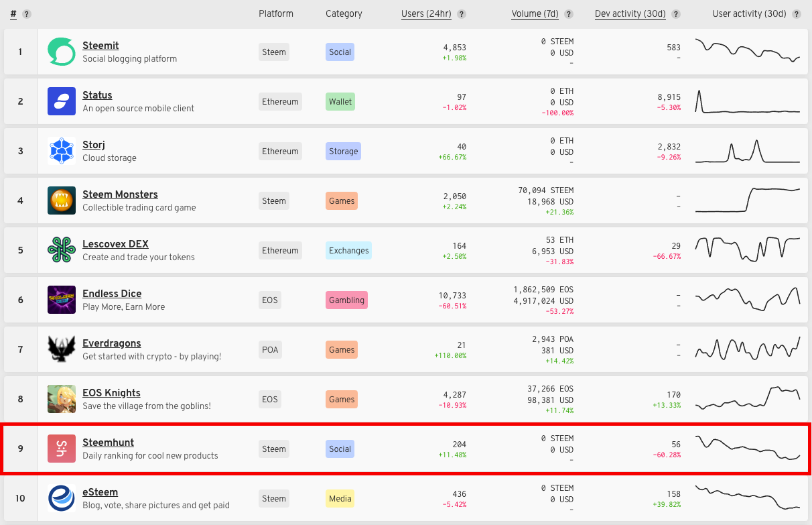Open the Endless Dice game icon
Viewport: 812px width, 525px height.
62,300
